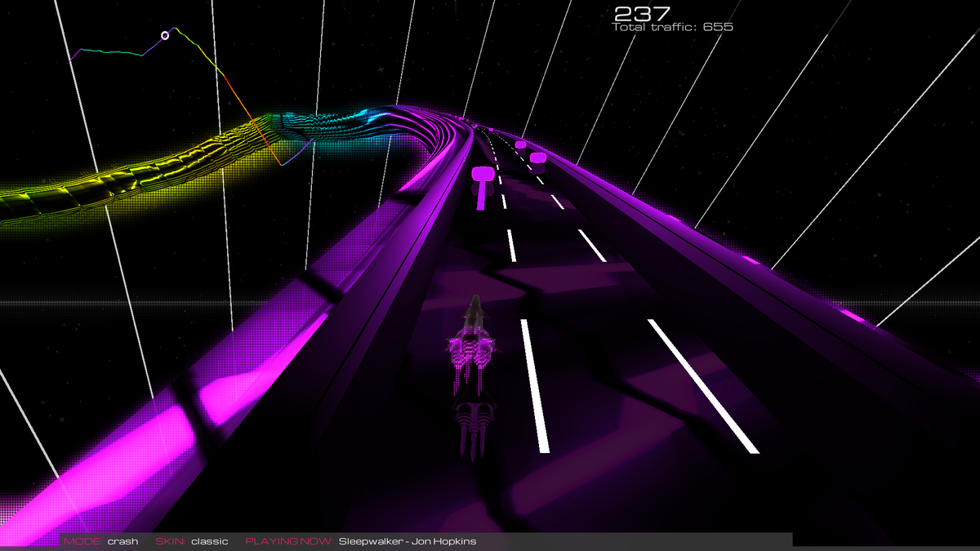Click the "MODE: crash" status label
This screenshot has height=551, width=980.
click(x=101, y=541)
